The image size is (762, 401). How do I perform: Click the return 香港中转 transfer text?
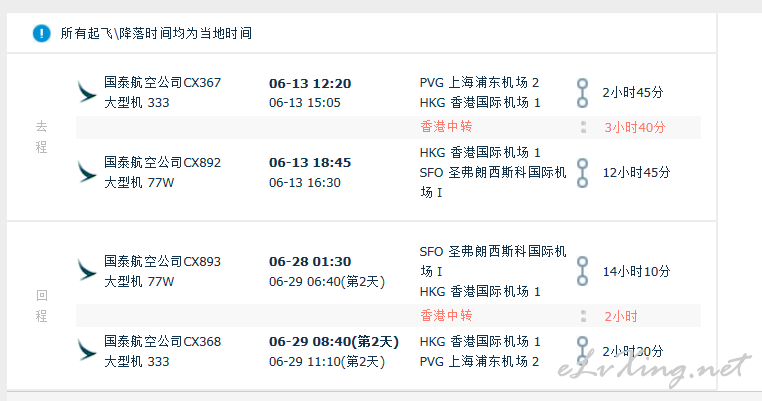[446, 315]
